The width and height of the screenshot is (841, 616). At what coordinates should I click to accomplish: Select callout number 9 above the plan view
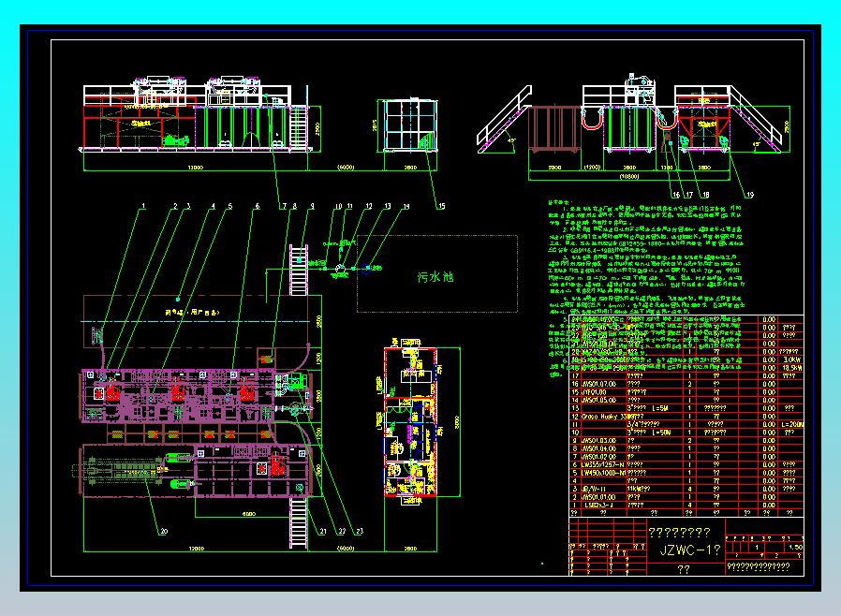pyautogui.click(x=312, y=206)
